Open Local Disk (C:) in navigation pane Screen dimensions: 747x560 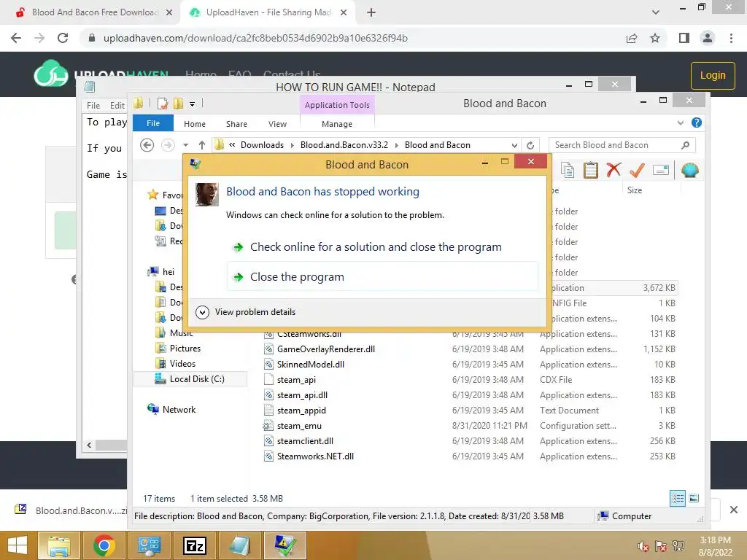[x=197, y=378]
